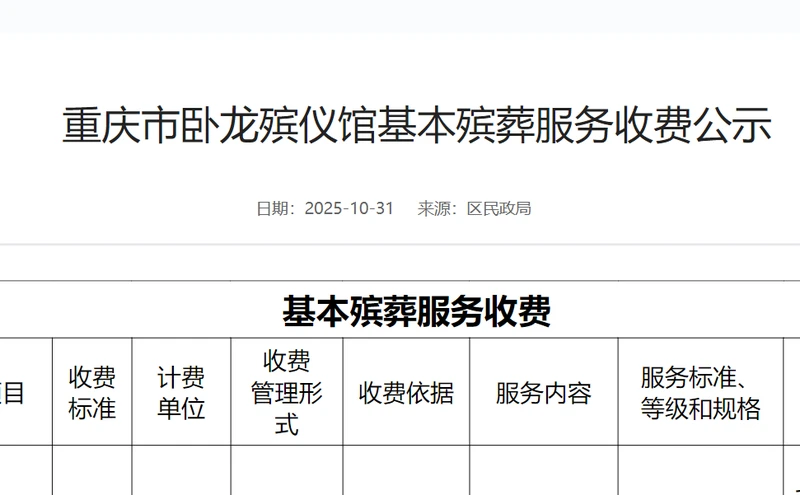Click the empty cell below 计费单位
The height and width of the screenshot is (495, 800).
pos(181,470)
